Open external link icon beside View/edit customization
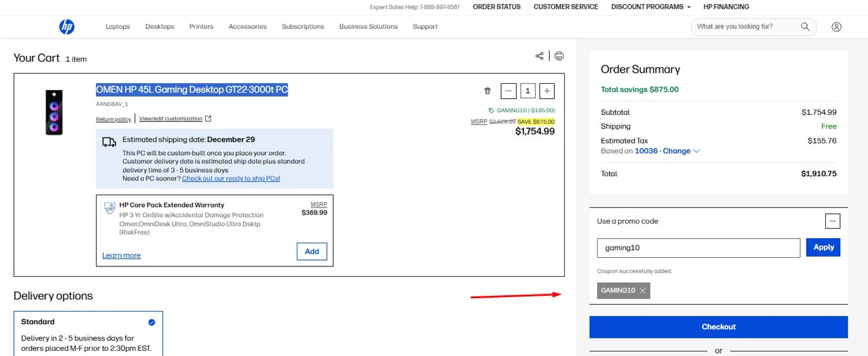Screen dimensions: 868x356 (x=208, y=118)
